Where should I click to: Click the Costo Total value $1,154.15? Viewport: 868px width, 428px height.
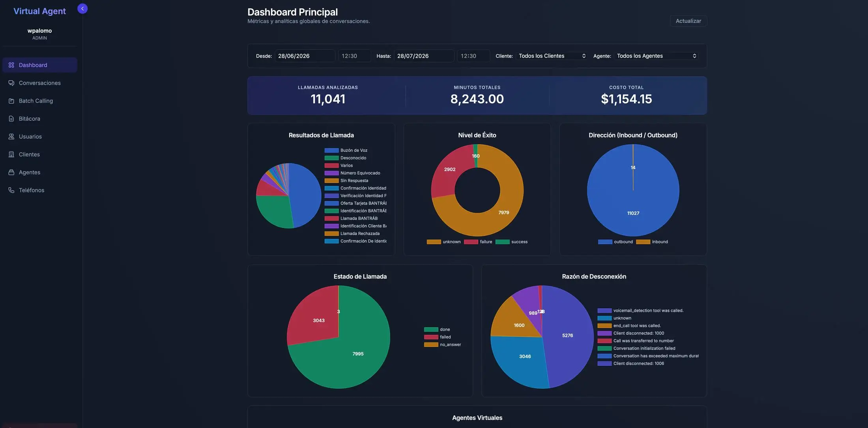coord(626,99)
